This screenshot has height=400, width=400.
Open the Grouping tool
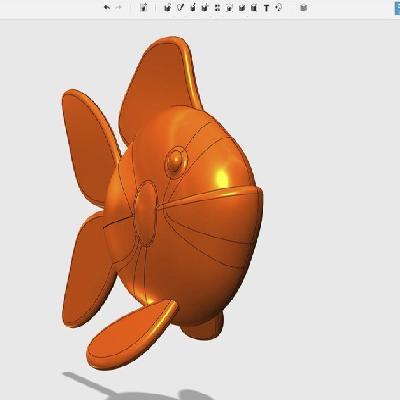pyautogui.click(x=229, y=7)
